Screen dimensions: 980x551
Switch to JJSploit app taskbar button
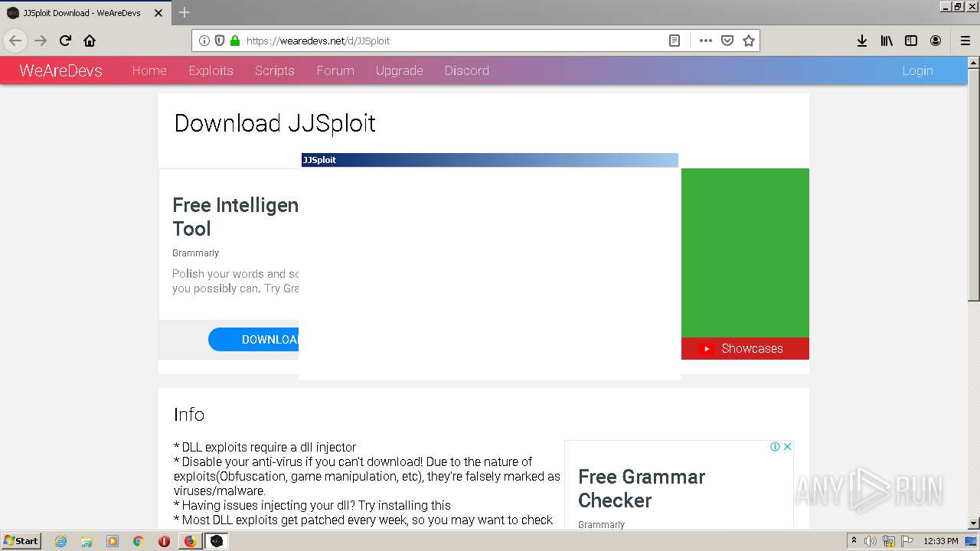(217, 541)
